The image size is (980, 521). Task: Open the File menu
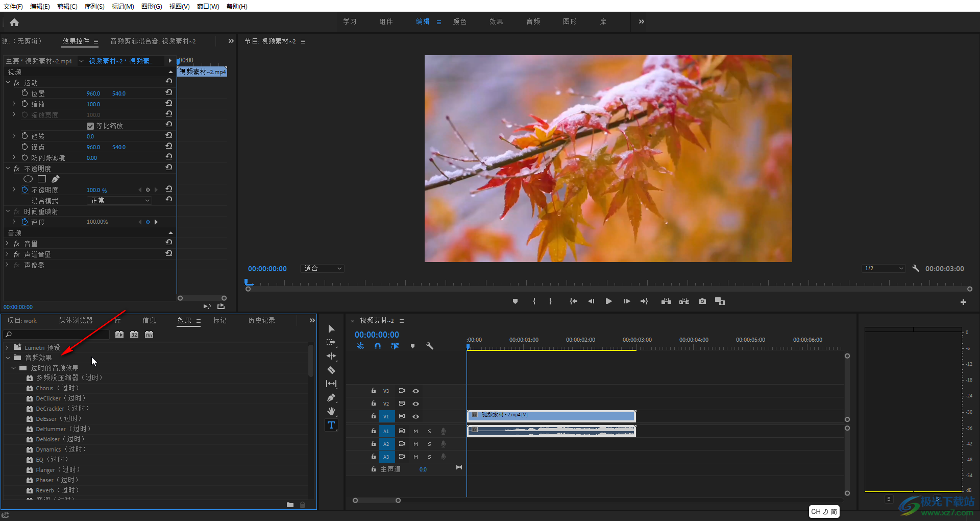tap(13, 6)
